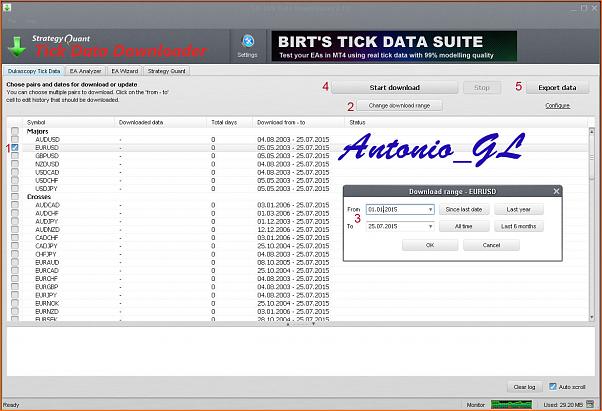Click the Download from - to header

pyautogui.click(x=299, y=122)
